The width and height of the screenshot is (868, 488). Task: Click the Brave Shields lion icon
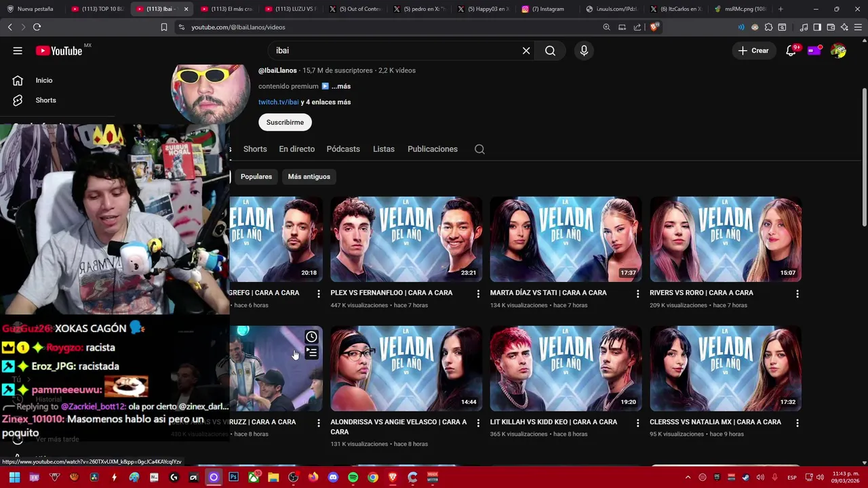coord(654,27)
